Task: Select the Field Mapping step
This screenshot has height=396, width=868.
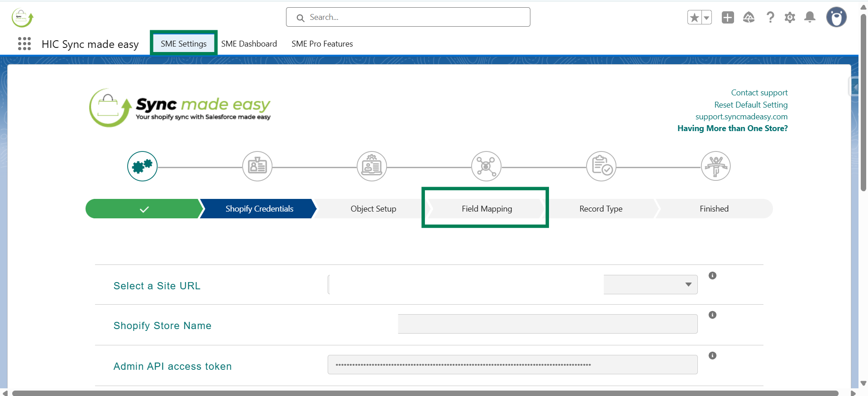Action: 487,209
